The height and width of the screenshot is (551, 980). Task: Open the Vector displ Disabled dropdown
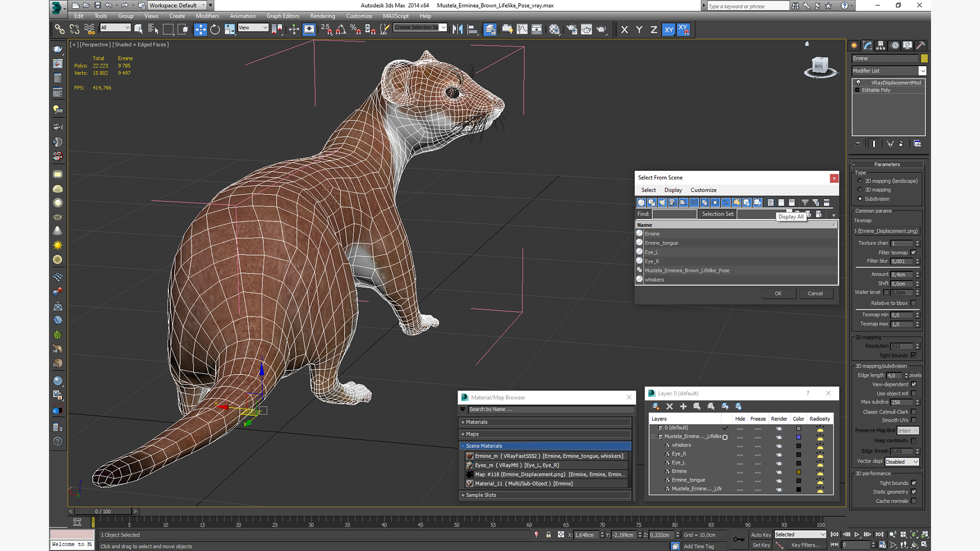point(902,462)
